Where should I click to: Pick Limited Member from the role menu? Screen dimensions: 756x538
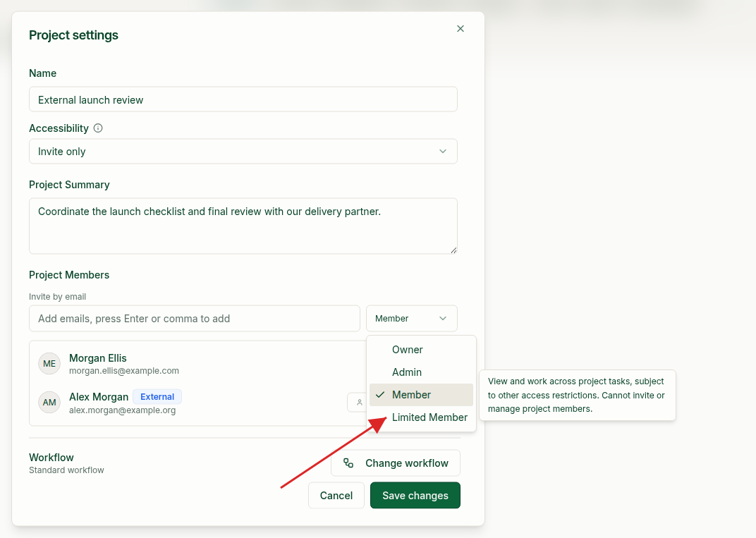point(422,417)
